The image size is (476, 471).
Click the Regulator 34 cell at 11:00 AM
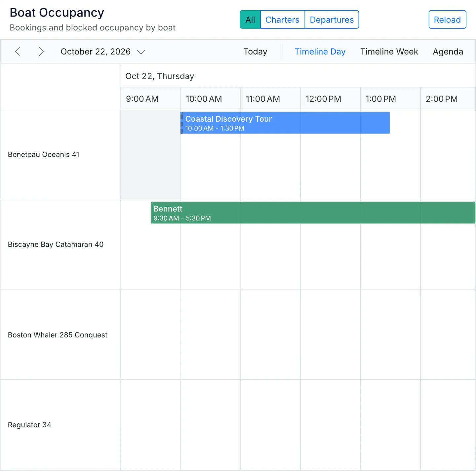270,425
